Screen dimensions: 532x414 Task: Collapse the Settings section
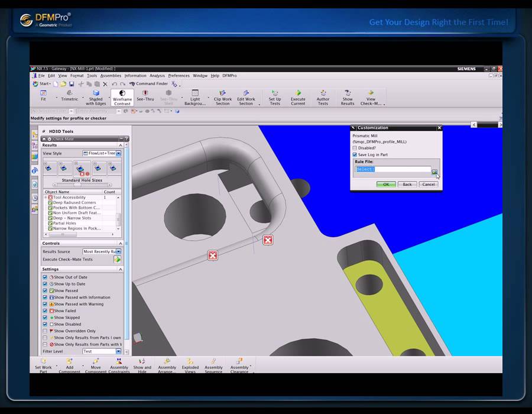(120, 269)
